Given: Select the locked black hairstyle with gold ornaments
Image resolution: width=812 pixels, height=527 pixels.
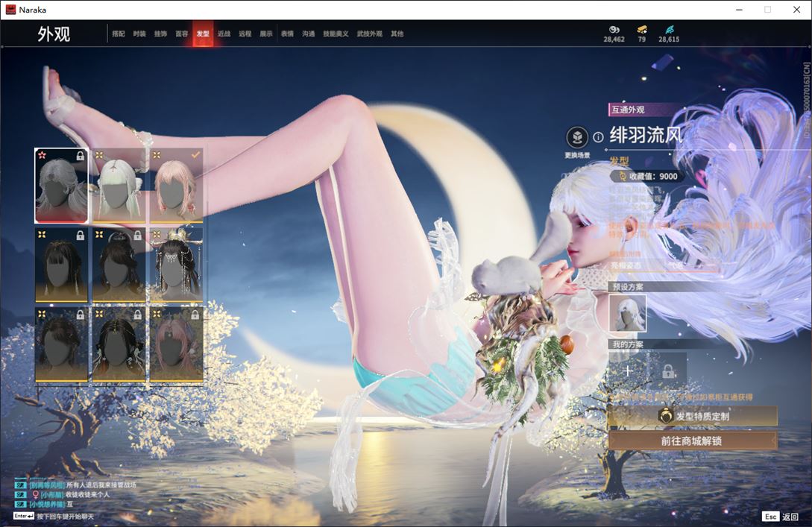Looking at the screenshot, I should 119,345.
